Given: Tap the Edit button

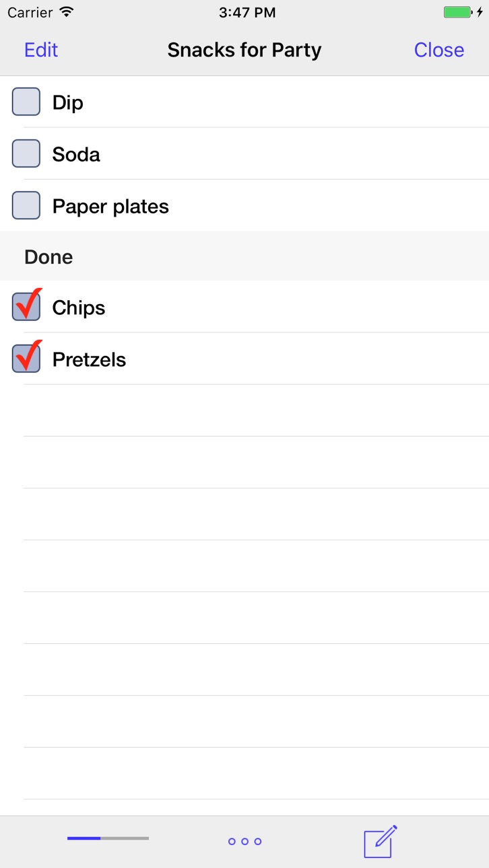Looking at the screenshot, I should tap(41, 50).
